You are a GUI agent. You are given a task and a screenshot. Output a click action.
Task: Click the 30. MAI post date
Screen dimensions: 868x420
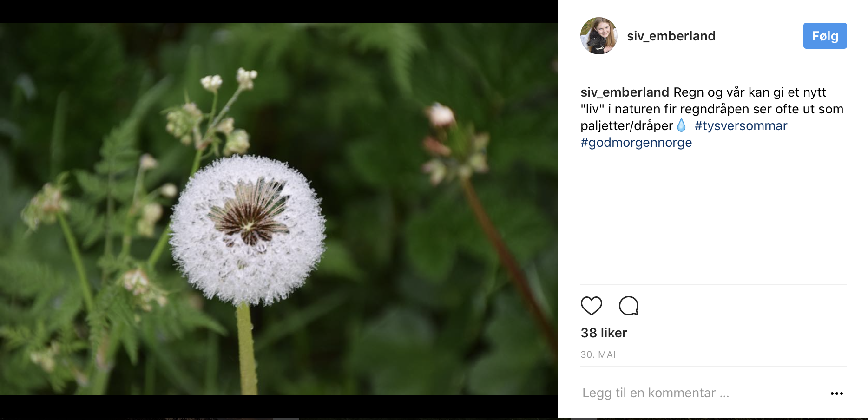[598, 354]
